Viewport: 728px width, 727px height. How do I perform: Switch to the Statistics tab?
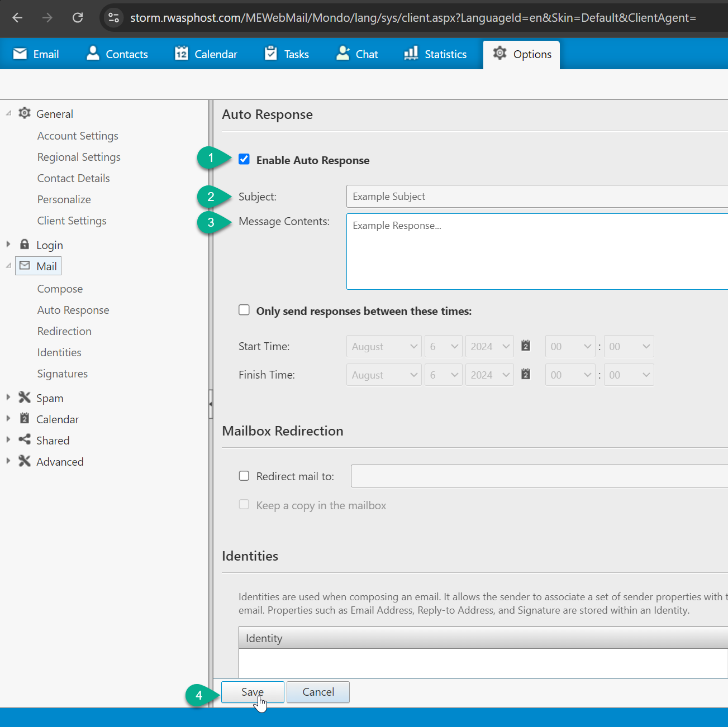(x=435, y=54)
